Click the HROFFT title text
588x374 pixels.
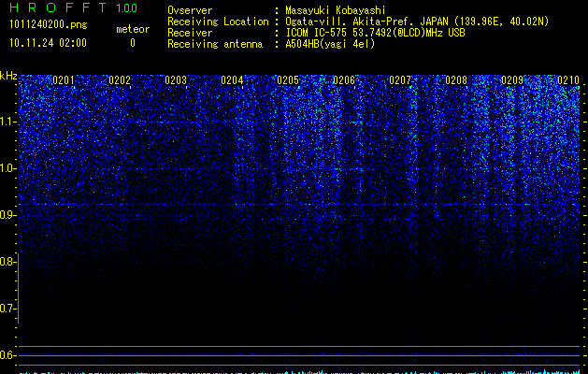[58, 7]
